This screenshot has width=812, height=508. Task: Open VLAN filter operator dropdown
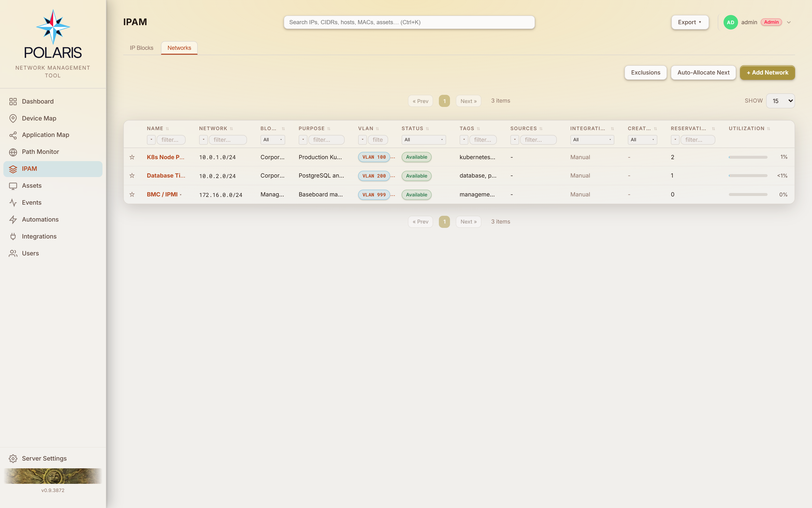[362, 140]
